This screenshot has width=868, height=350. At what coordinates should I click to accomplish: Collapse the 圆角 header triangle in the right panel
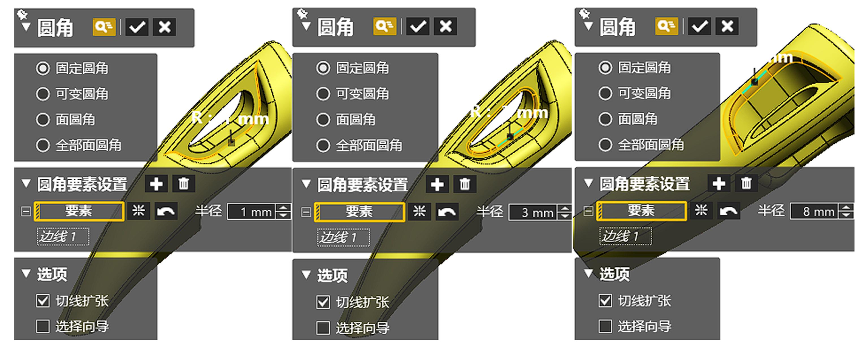588,26
